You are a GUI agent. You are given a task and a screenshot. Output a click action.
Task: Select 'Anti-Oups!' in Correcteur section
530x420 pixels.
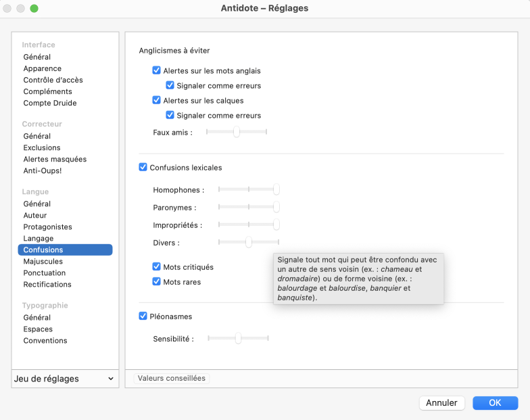point(42,170)
